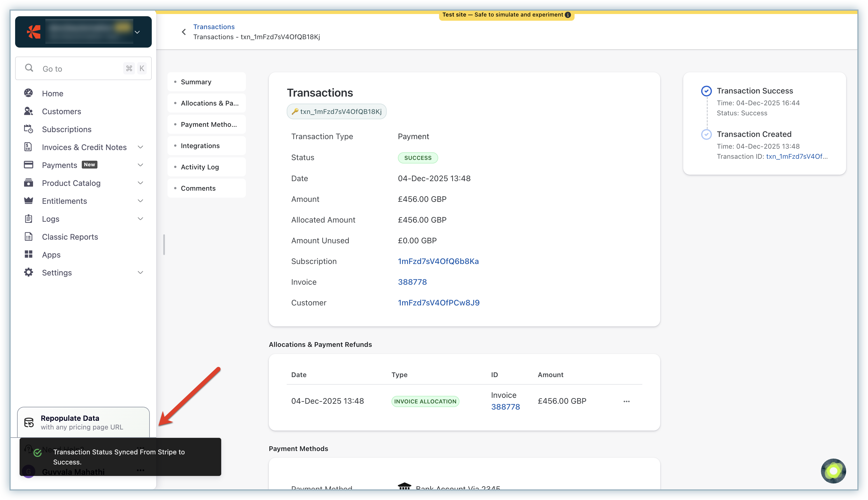The height and width of the screenshot is (500, 868).
Task: Expand the Product Catalog section
Action: tap(141, 183)
